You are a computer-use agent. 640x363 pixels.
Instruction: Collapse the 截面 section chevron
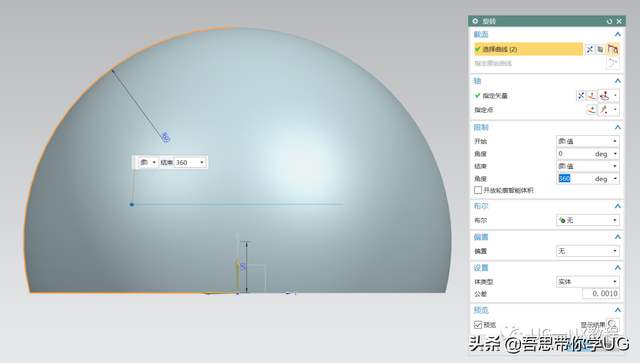pyautogui.click(x=618, y=34)
